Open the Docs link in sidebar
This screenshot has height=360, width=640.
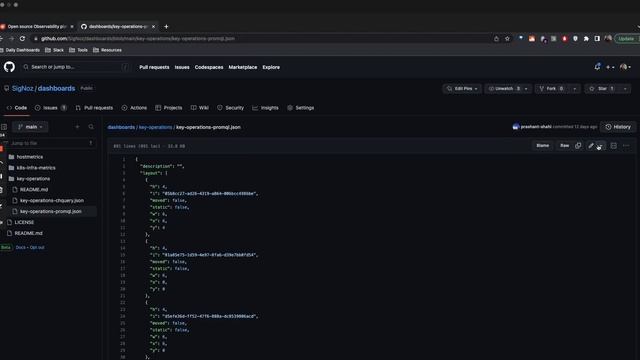[20, 247]
